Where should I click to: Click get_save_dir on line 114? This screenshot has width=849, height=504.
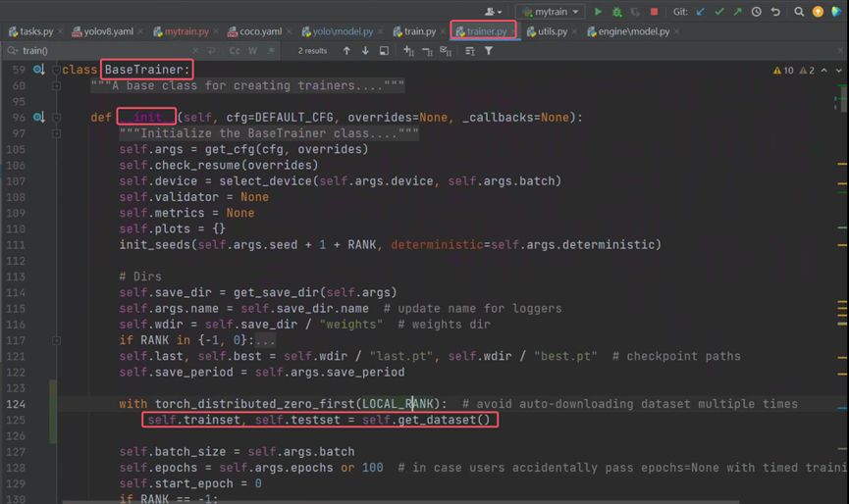[276, 292]
